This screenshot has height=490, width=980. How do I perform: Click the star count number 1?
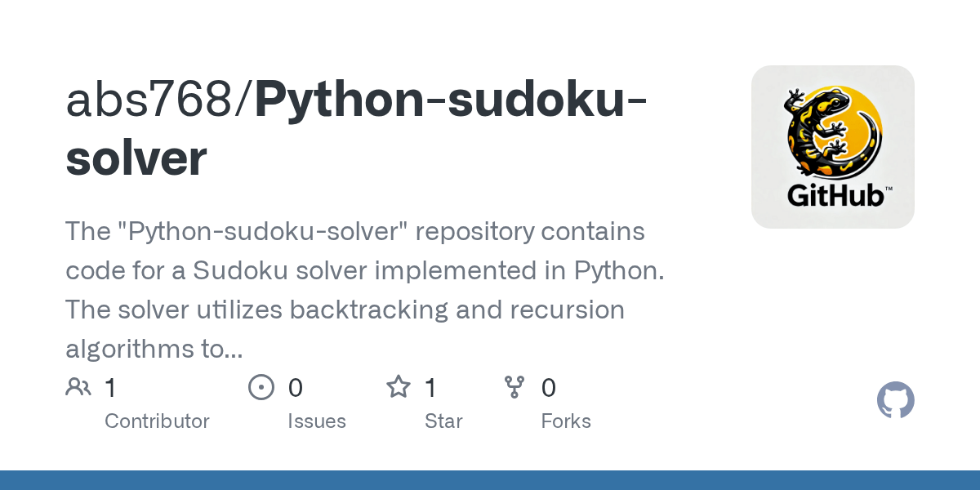point(430,387)
